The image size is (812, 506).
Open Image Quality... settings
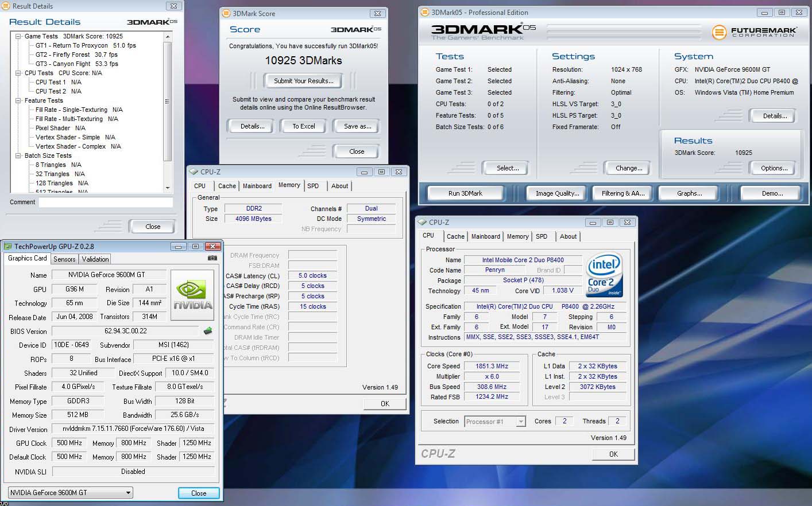pyautogui.click(x=557, y=193)
